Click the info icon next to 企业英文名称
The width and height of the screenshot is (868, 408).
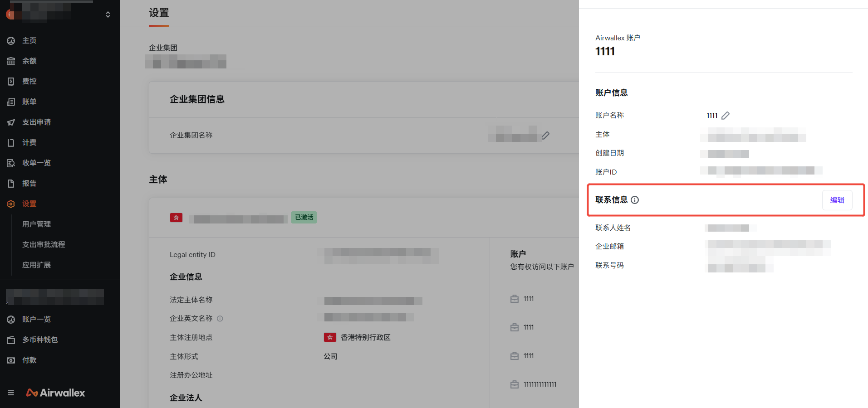220,319
